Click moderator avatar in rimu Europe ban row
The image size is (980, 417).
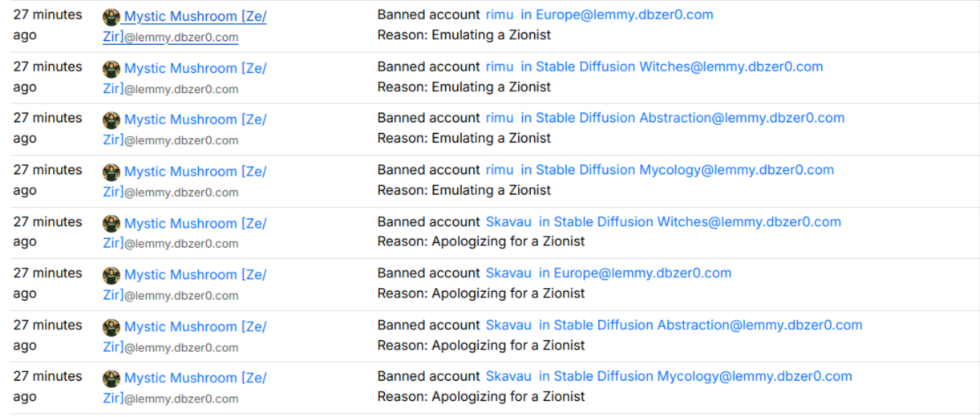tap(111, 17)
